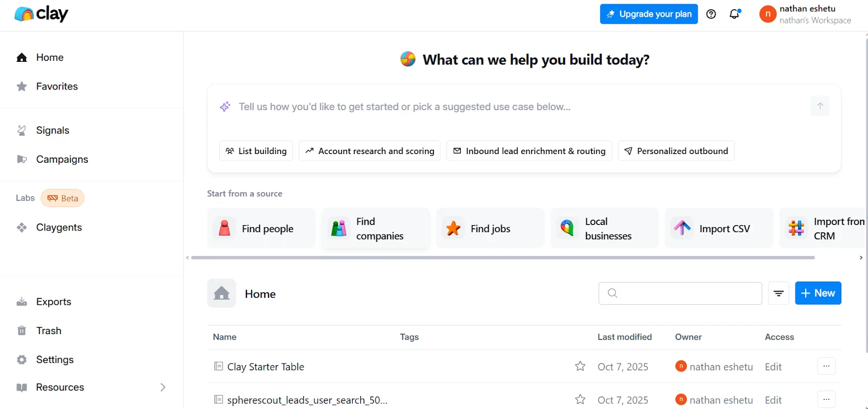The height and width of the screenshot is (409, 868).
Task: Choose the Import CSV source
Action: pos(718,228)
